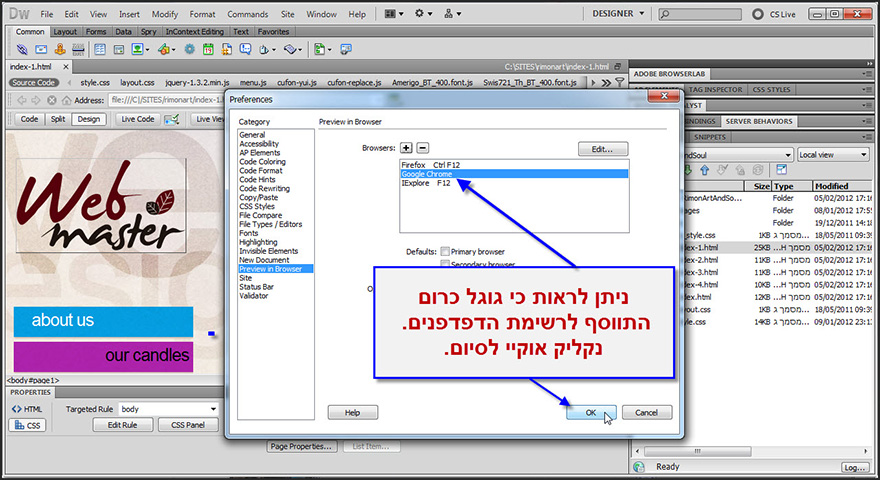Click the minus icon to remove a browser

423,148
